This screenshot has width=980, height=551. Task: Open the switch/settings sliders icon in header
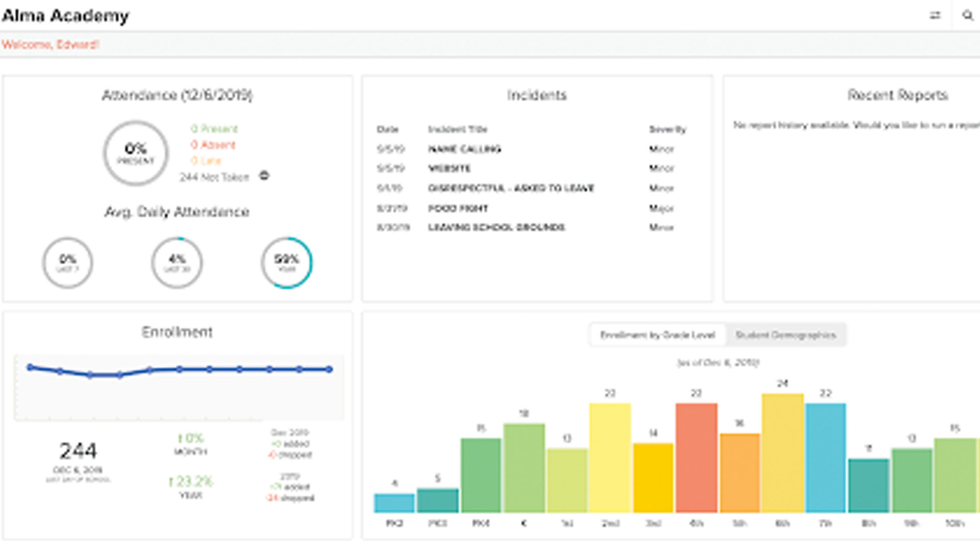(x=935, y=15)
